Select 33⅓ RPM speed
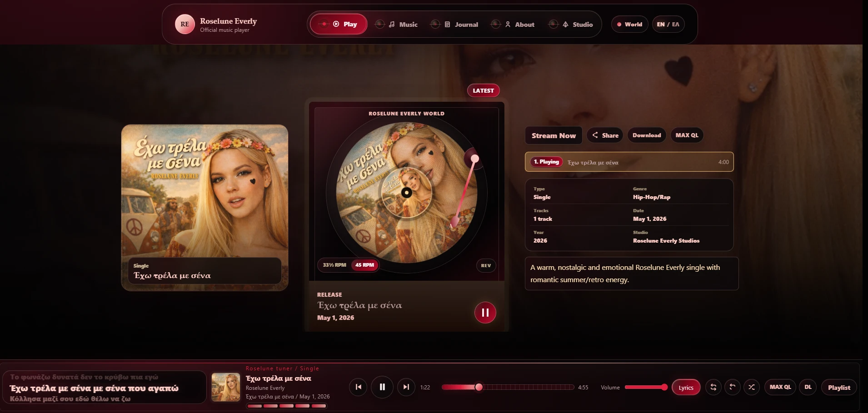Viewport: 868px width, 413px height. pos(334,265)
